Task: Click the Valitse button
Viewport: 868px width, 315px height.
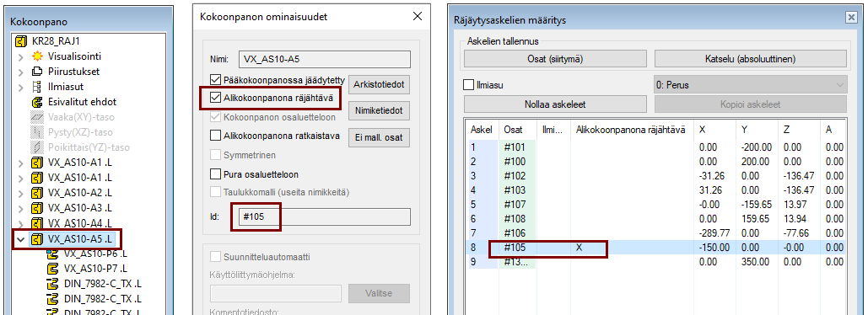Action: tap(379, 293)
